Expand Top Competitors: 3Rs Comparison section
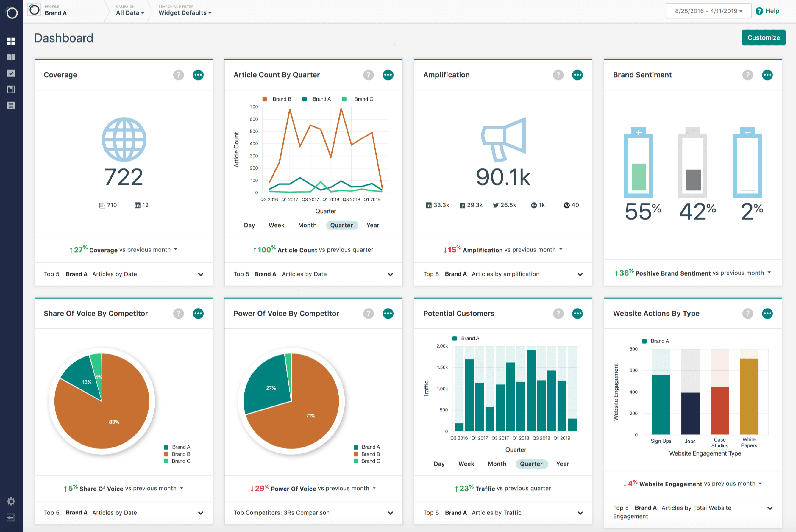The height and width of the screenshot is (532, 796). click(x=390, y=513)
